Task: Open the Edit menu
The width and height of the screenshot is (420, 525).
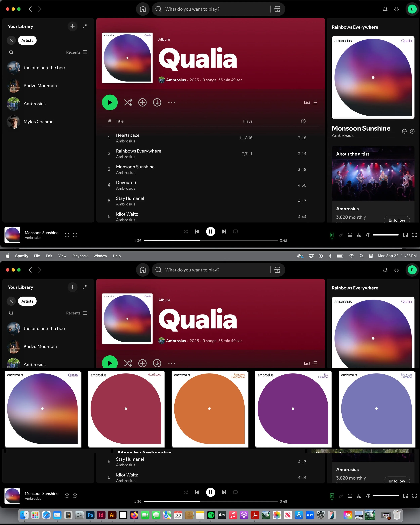Action: (x=49, y=256)
